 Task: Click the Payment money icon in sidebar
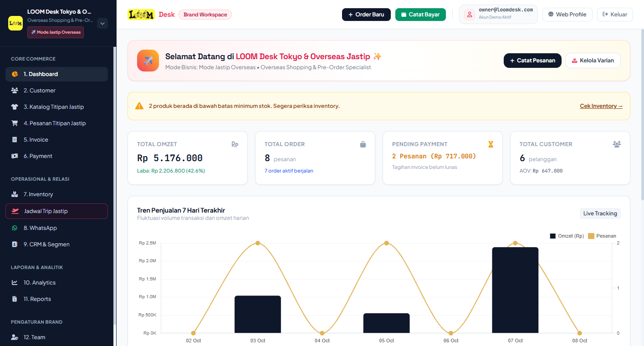15,156
